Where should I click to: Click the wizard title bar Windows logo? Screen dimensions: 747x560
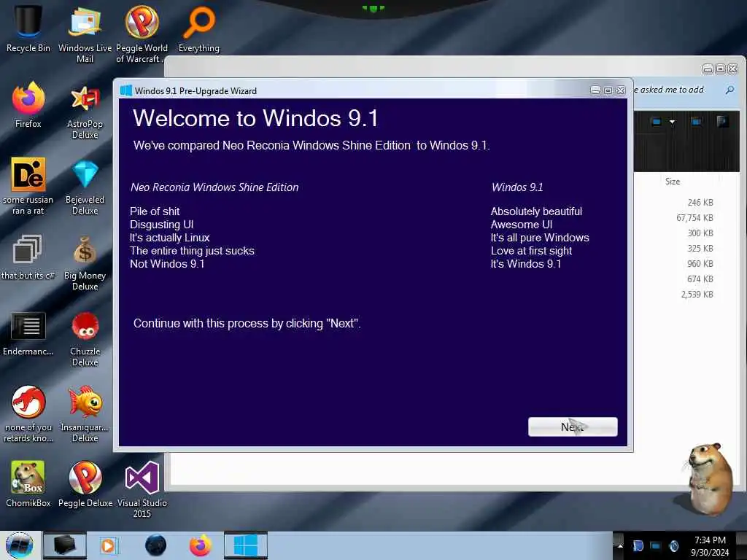[x=125, y=90]
